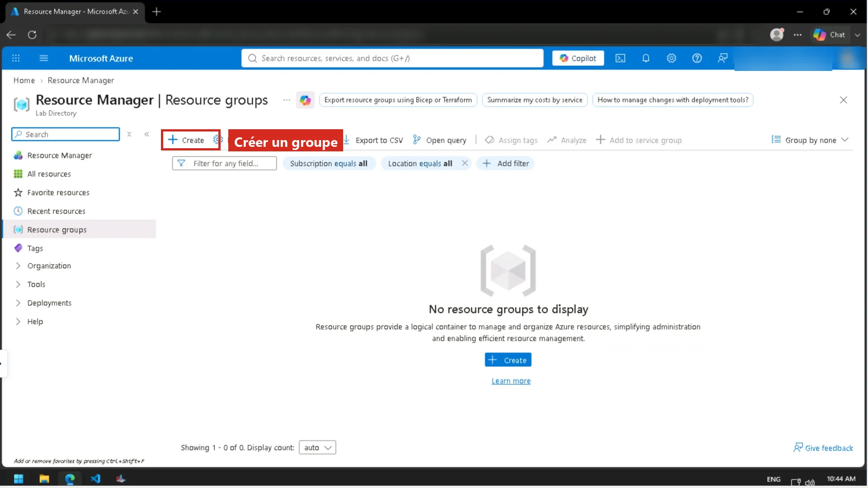Clear the sidebar search with X

(129, 134)
